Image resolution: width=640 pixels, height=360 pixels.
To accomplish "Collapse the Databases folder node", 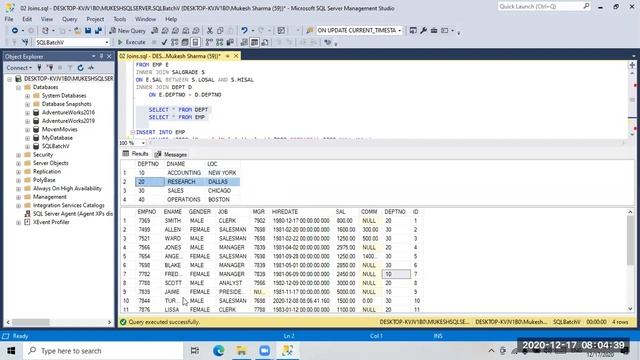I will [18, 87].
